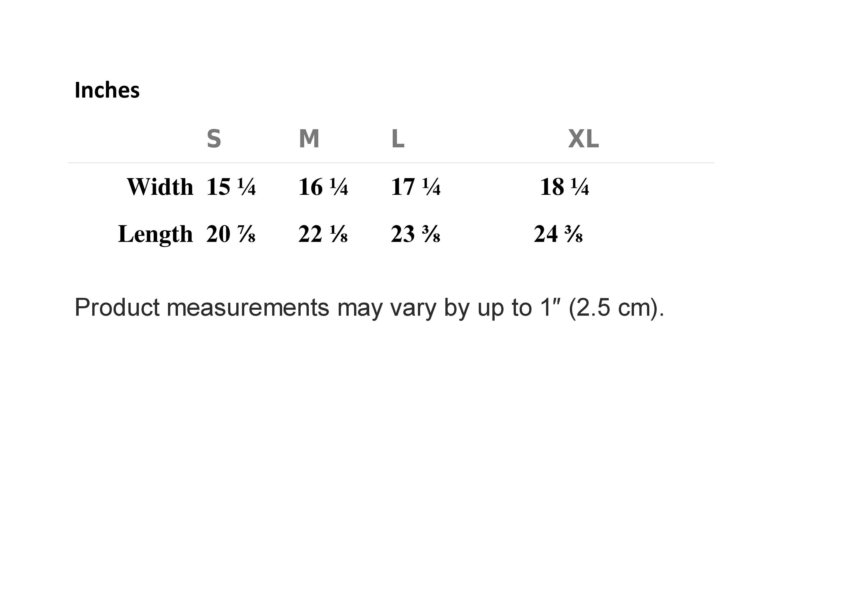868x614 pixels.
Task: Click the word 'vary' in the note
Action: 413,310
